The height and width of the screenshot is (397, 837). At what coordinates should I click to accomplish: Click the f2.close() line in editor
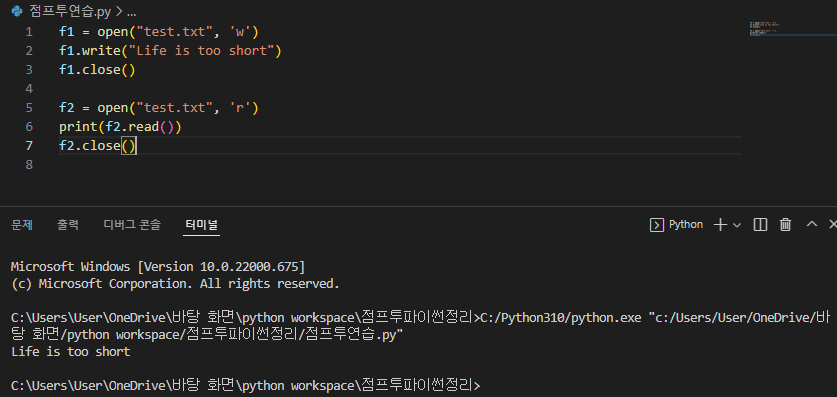(97, 146)
